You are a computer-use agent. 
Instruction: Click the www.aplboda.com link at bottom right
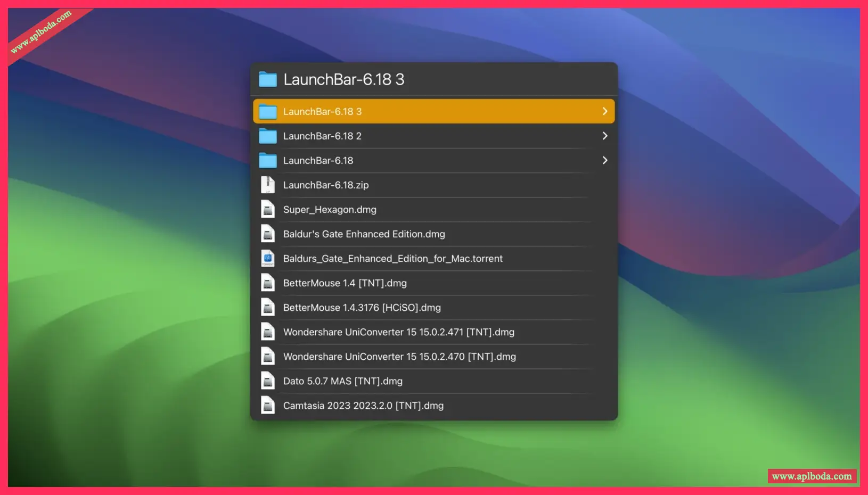(812, 476)
